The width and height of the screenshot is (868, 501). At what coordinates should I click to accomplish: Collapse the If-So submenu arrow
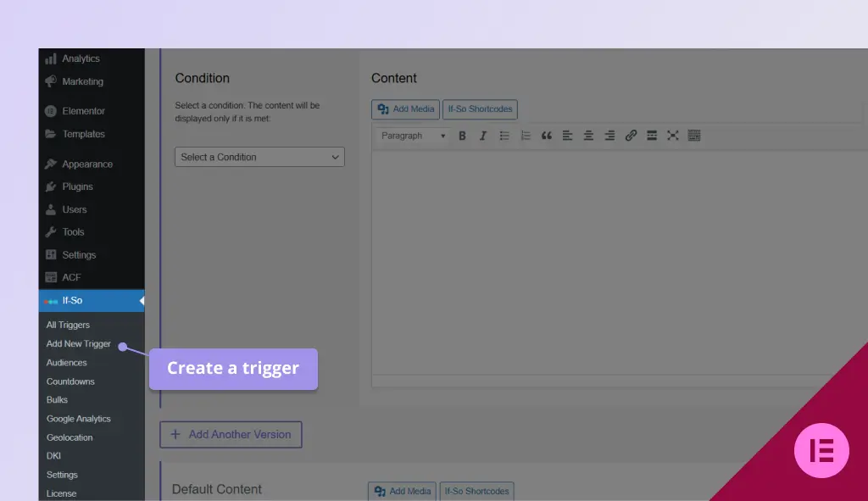142,299
